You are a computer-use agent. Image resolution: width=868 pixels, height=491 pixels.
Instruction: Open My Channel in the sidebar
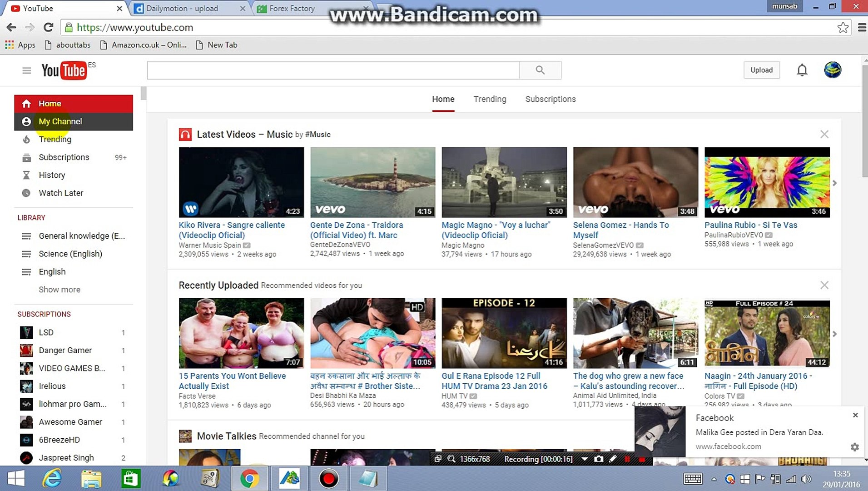click(74, 121)
